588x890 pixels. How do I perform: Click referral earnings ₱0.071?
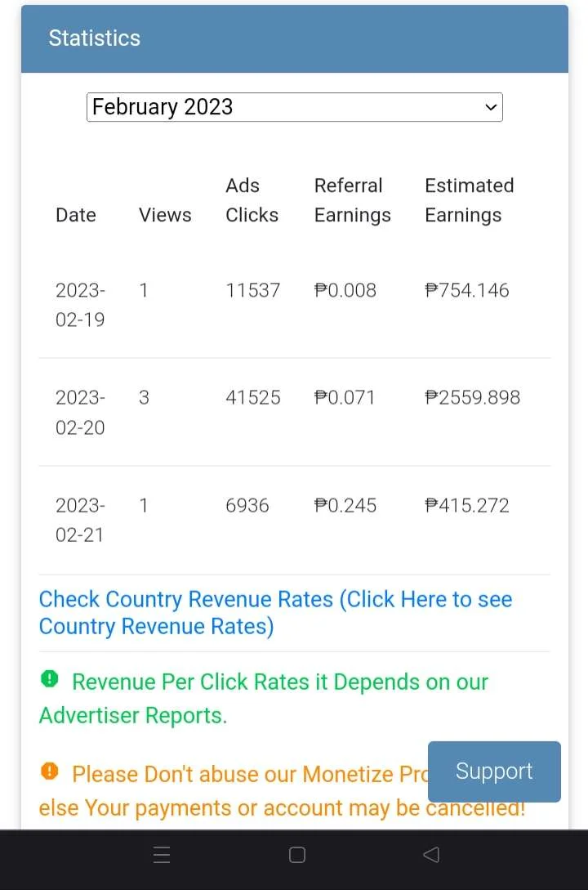[x=345, y=397]
